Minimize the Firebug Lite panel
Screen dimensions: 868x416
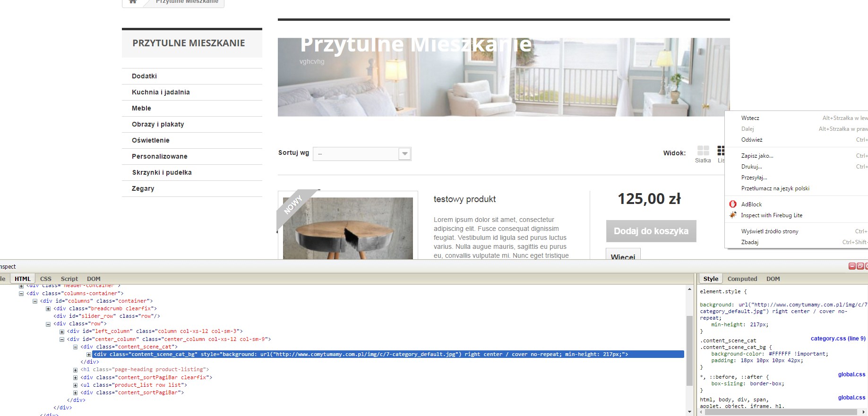pos(852,266)
